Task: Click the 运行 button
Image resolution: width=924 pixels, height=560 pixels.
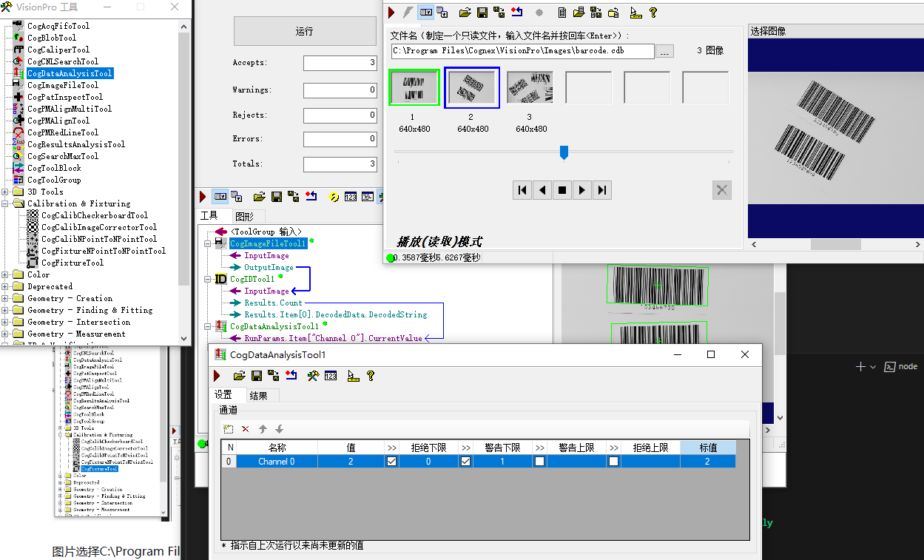Action: 304,31
